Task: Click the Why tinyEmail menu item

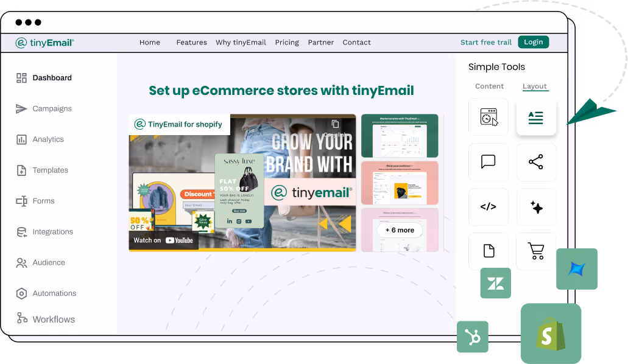Action: (x=241, y=42)
